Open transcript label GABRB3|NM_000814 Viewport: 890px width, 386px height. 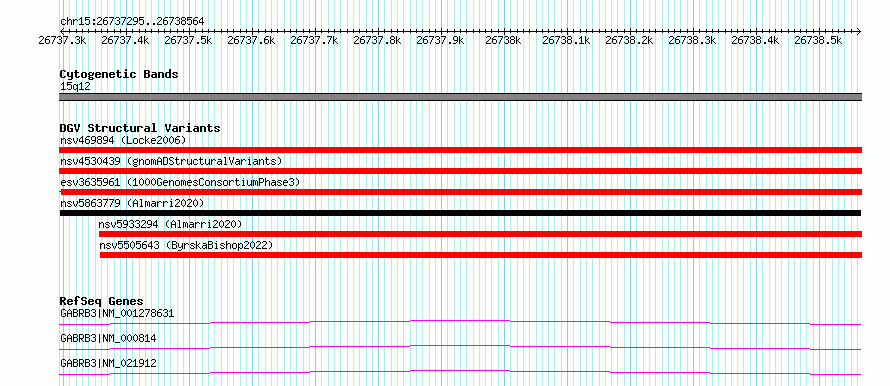tap(108, 339)
